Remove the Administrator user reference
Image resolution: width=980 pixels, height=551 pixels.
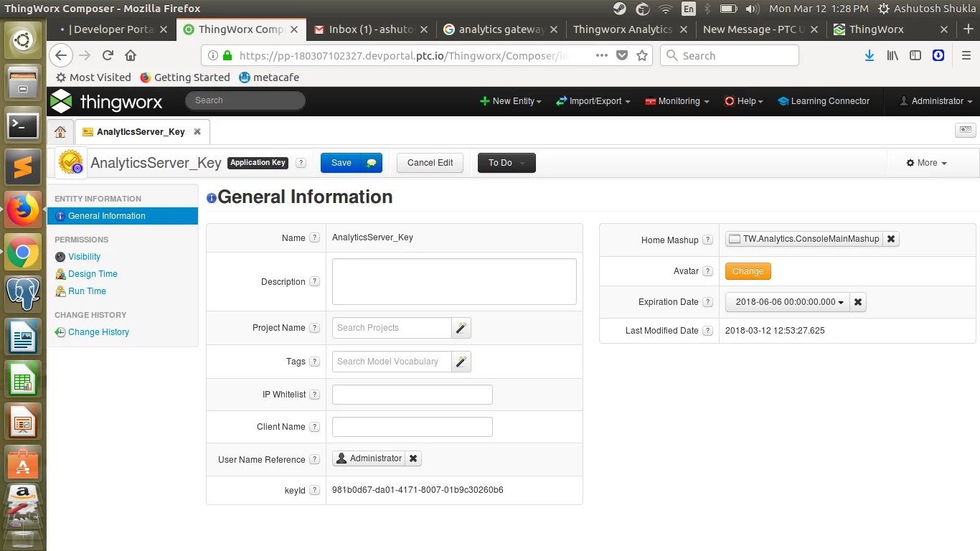[413, 458]
